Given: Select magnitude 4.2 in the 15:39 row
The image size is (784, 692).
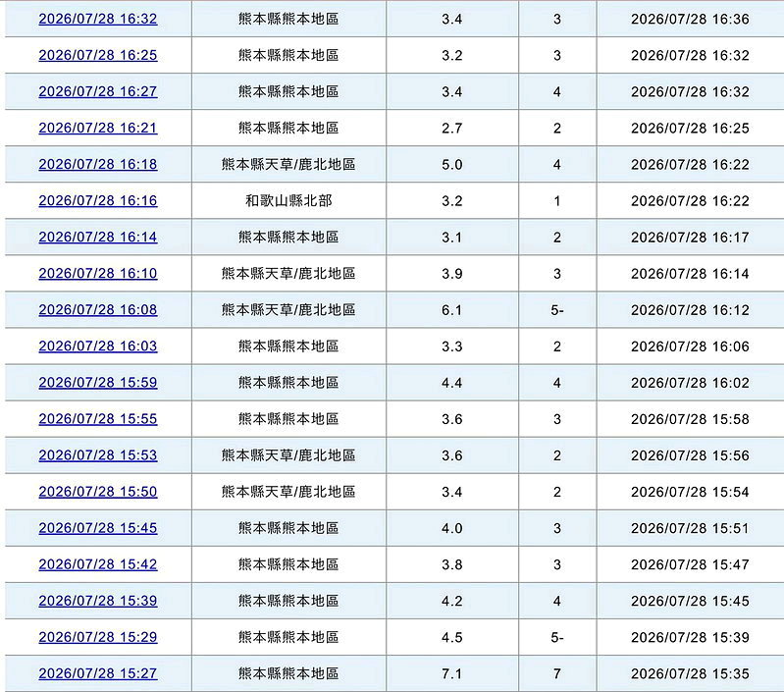Looking at the screenshot, I should coord(452,601).
